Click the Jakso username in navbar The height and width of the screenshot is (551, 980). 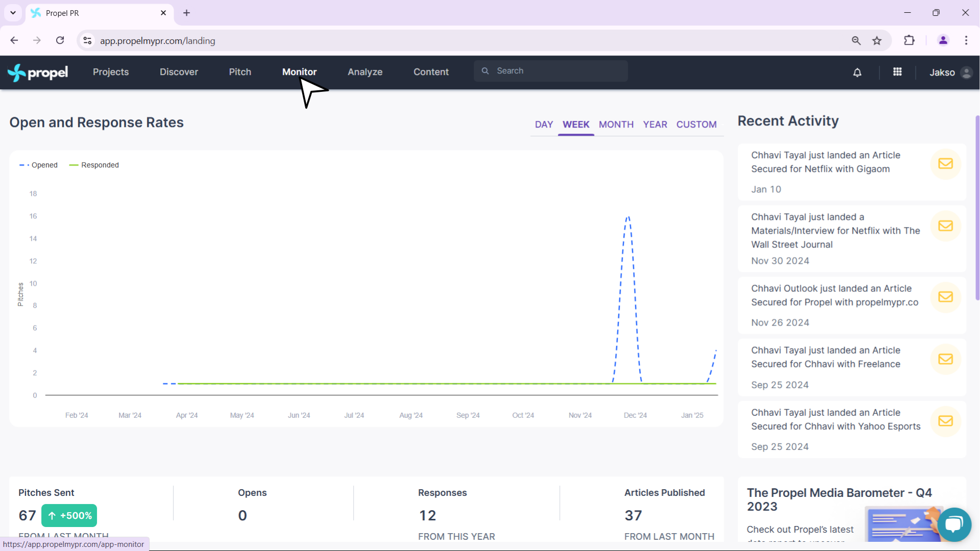pos(942,72)
